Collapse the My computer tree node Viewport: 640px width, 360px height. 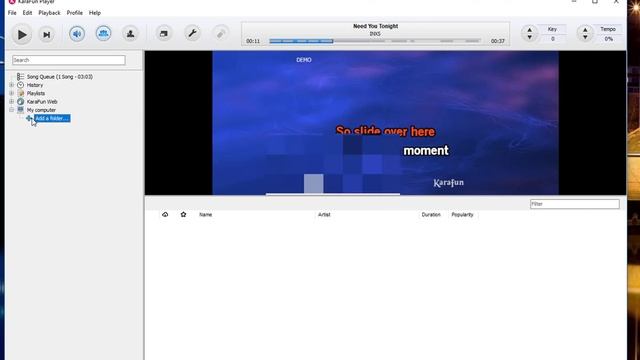pyautogui.click(x=11, y=110)
